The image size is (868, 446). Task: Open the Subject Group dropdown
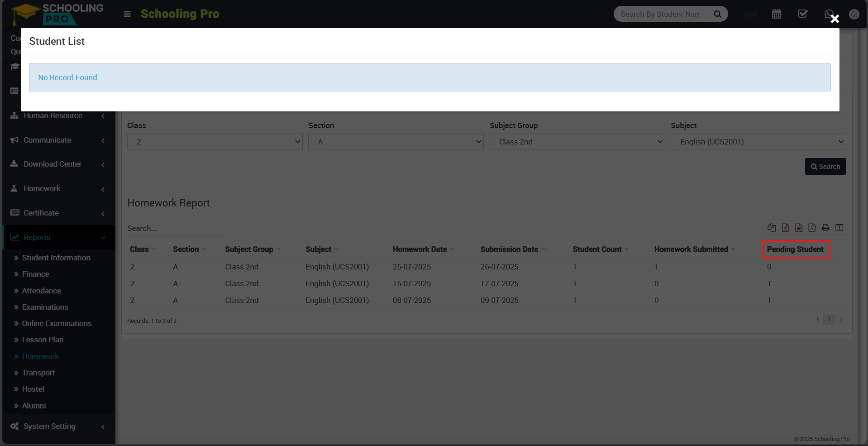tap(577, 142)
